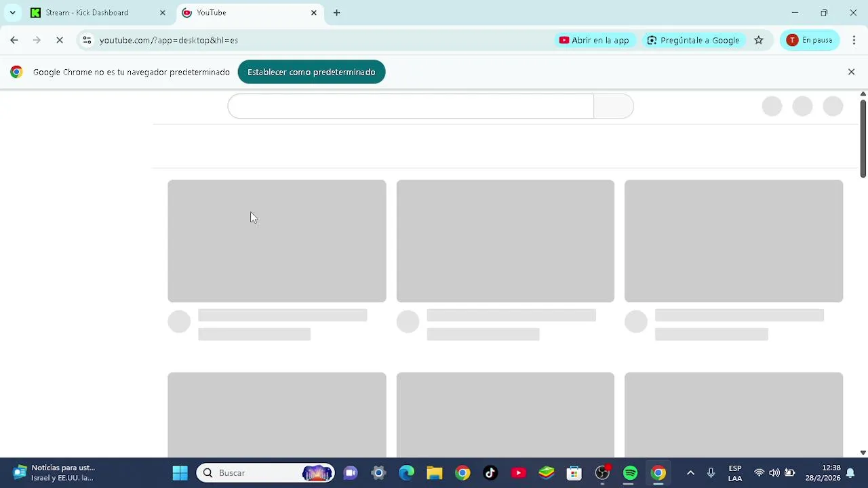868x488 pixels.
Task: Open a new tab with the plus button
Action: click(x=336, y=12)
